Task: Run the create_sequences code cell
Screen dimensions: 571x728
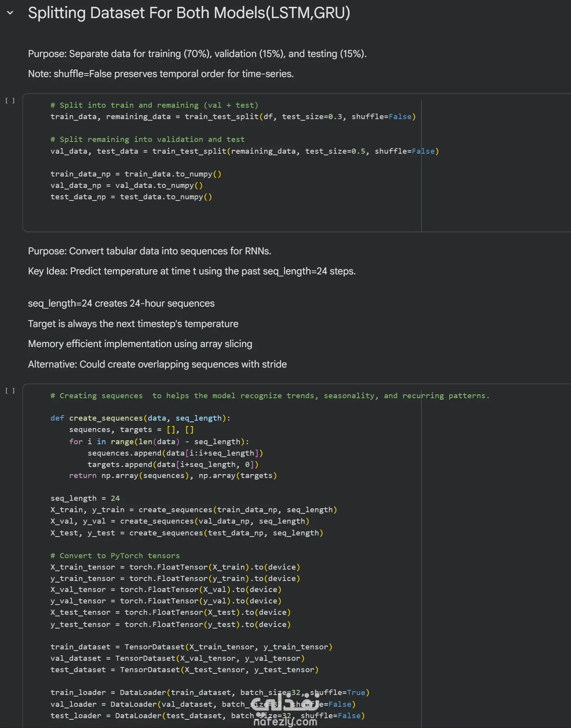Action: pos(10,391)
